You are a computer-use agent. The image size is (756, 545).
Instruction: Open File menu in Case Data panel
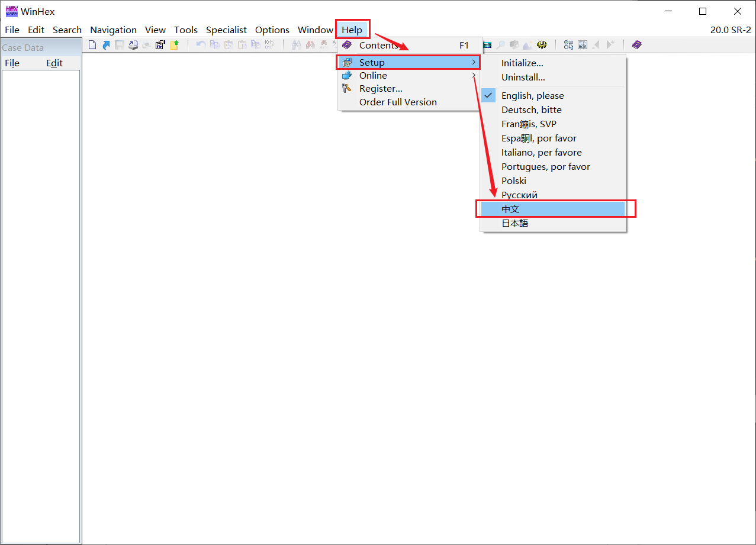[x=12, y=63]
